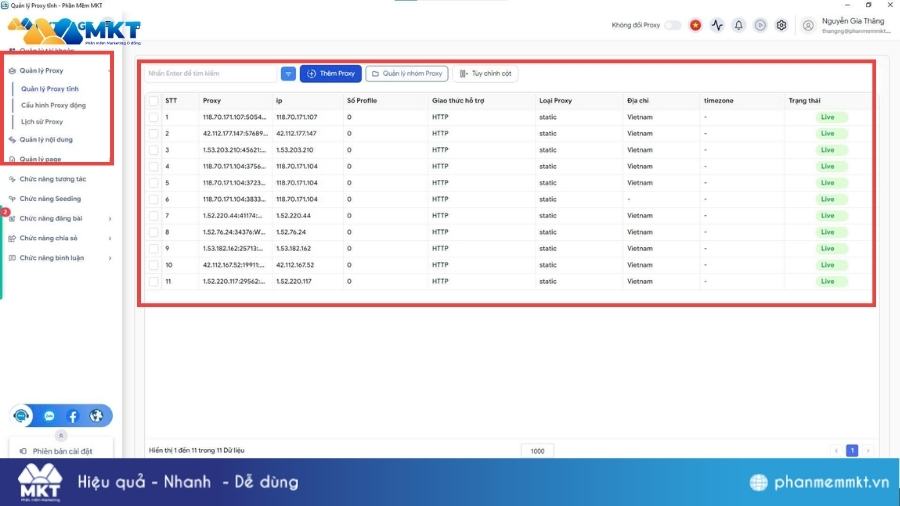
Task: Open the Chức năng Seeding menu label
Action: click(51, 198)
